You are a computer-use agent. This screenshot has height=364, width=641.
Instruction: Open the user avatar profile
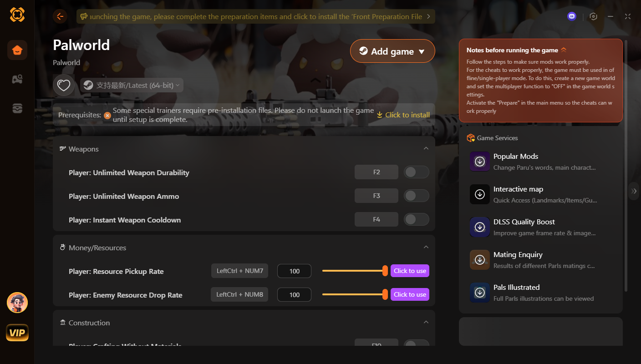[x=17, y=303]
